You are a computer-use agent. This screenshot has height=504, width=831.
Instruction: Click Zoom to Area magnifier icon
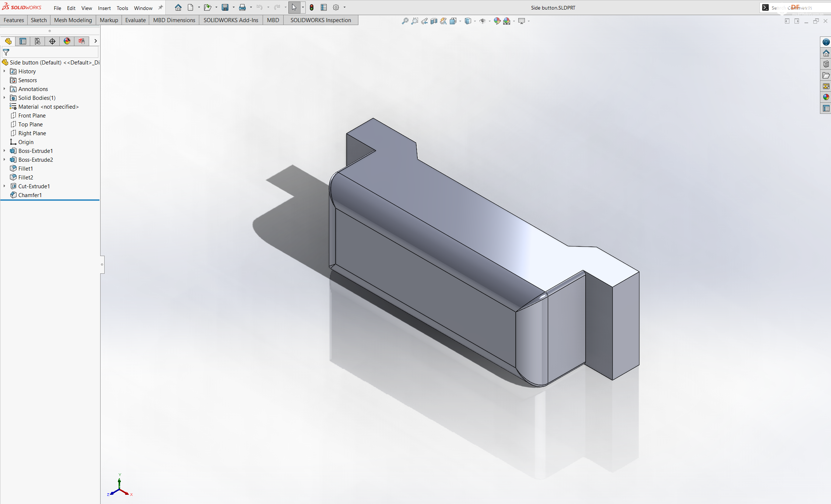coord(415,21)
